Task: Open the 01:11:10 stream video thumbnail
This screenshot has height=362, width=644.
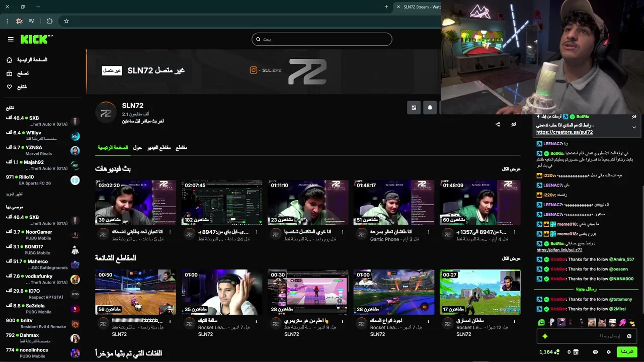Action: pyautogui.click(x=308, y=202)
